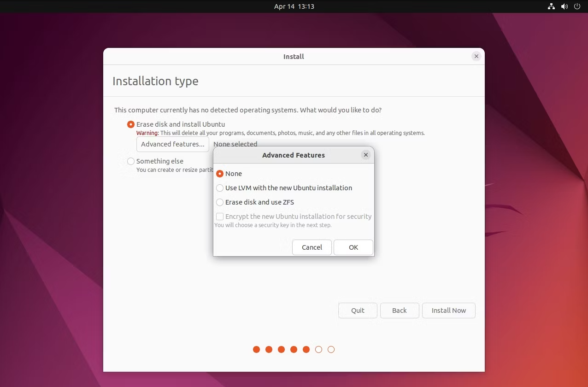Click the red Warning: text

pyautogui.click(x=147, y=133)
